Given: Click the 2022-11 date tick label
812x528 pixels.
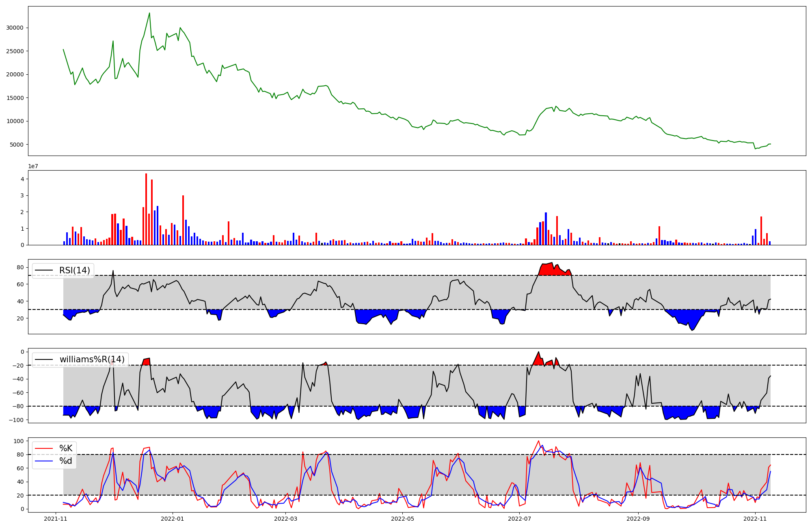Looking at the screenshot, I should tap(755, 519).
